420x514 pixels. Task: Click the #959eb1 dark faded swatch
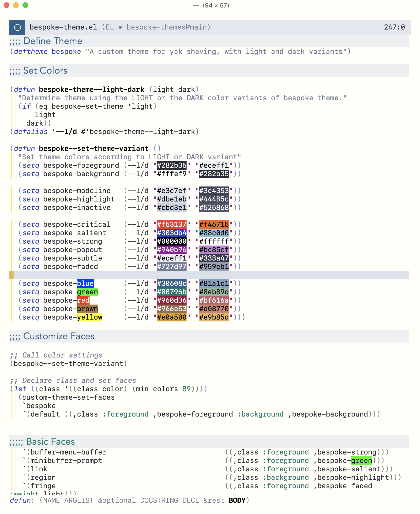click(x=214, y=267)
